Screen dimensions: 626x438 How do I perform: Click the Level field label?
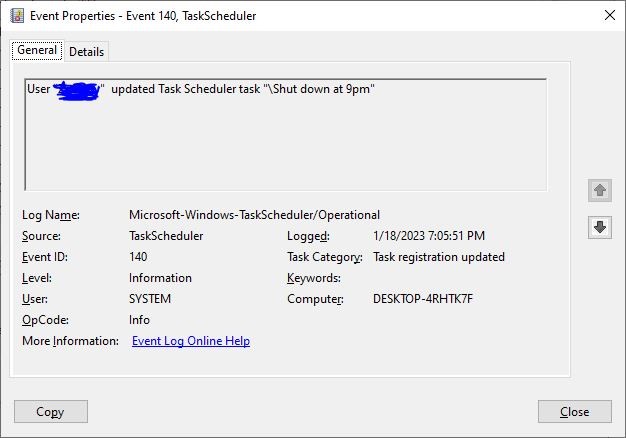coord(37,278)
